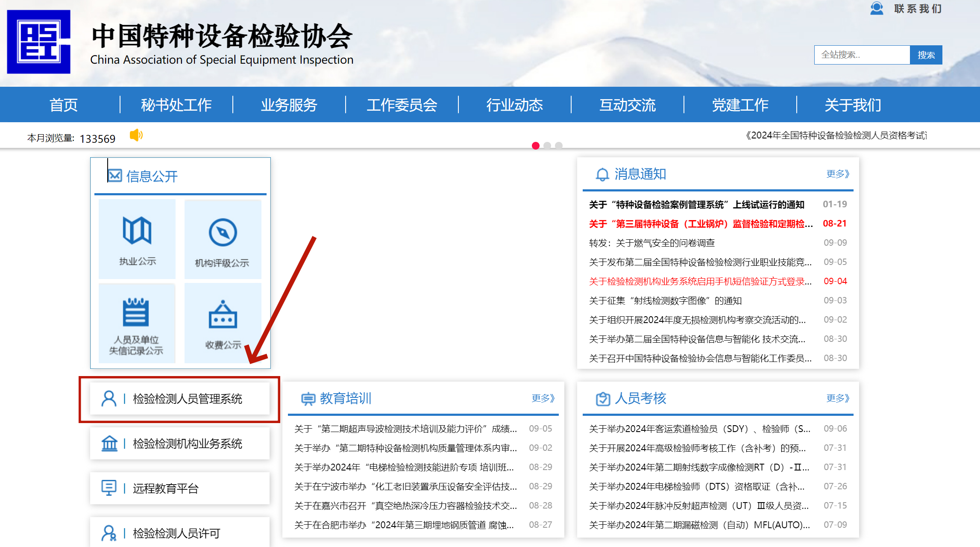
Task: Open 检验检测人员许可 button
Action: pos(180,532)
